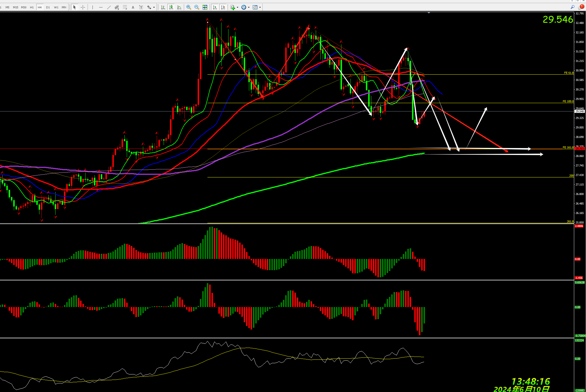Viewport: 586px width, 392px height.
Task: Open the periodicity clock dropdown
Action: (249, 7)
